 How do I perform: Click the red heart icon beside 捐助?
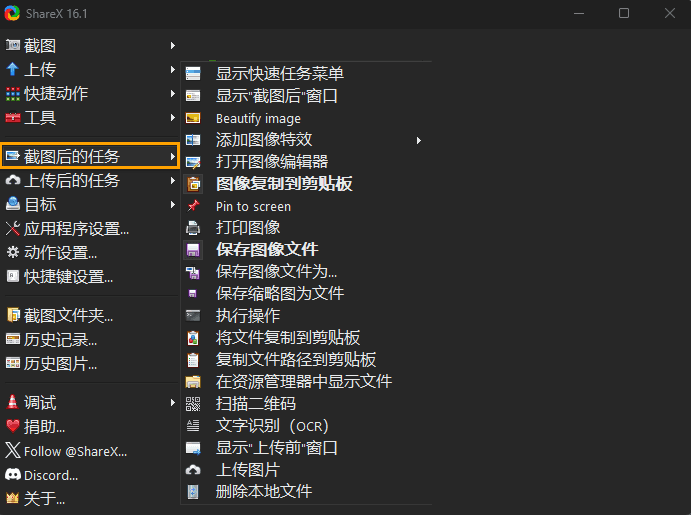(13, 426)
